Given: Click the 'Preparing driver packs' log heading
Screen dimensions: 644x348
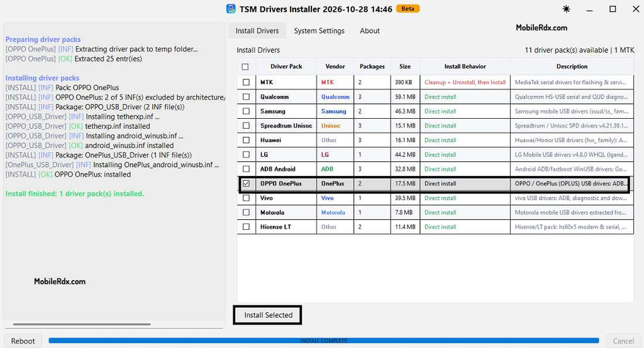Looking at the screenshot, I should tap(43, 40).
